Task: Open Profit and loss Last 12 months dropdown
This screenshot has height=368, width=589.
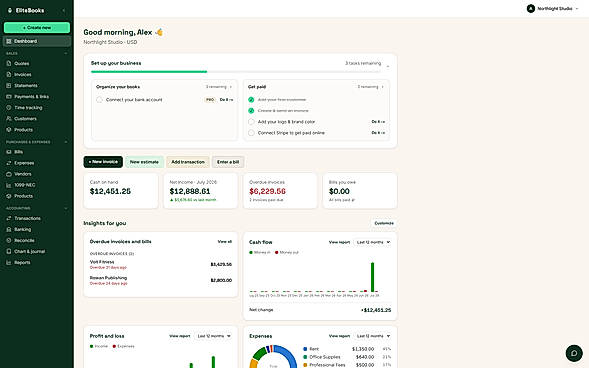Action: coord(214,336)
